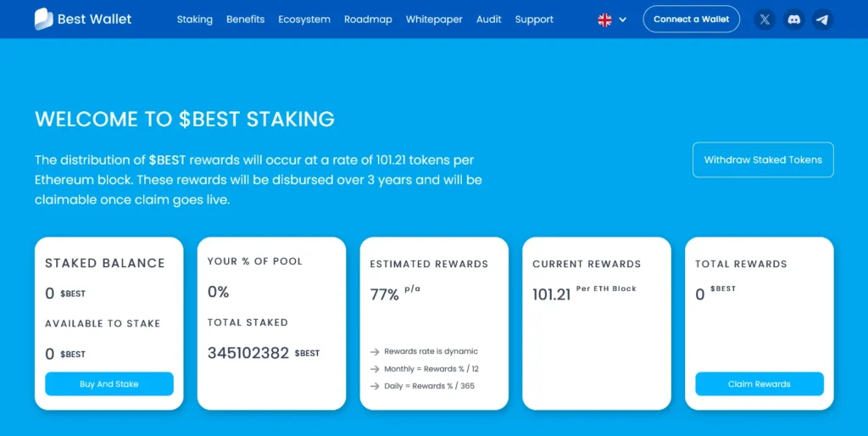Select the Audit nav item
The image size is (868, 436).
click(488, 20)
